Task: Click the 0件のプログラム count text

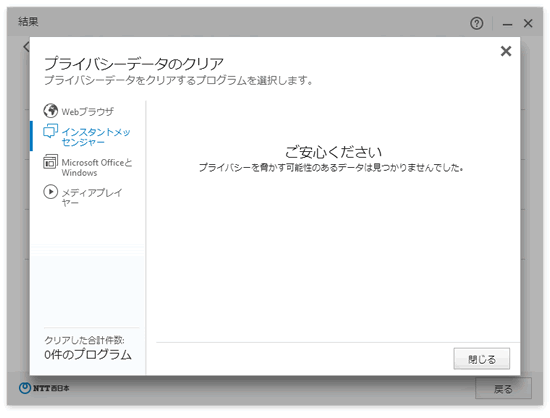Action: pyautogui.click(x=88, y=355)
